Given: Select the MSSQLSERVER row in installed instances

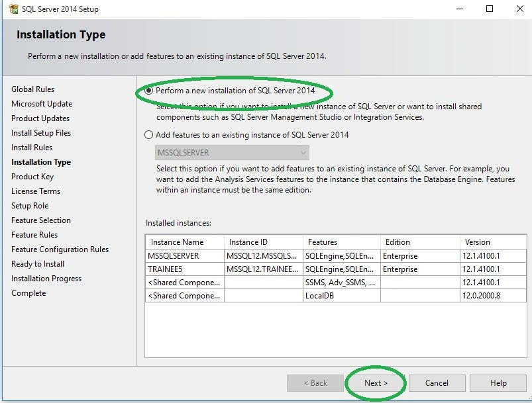Looking at the screenshot, I should [336, 256].
